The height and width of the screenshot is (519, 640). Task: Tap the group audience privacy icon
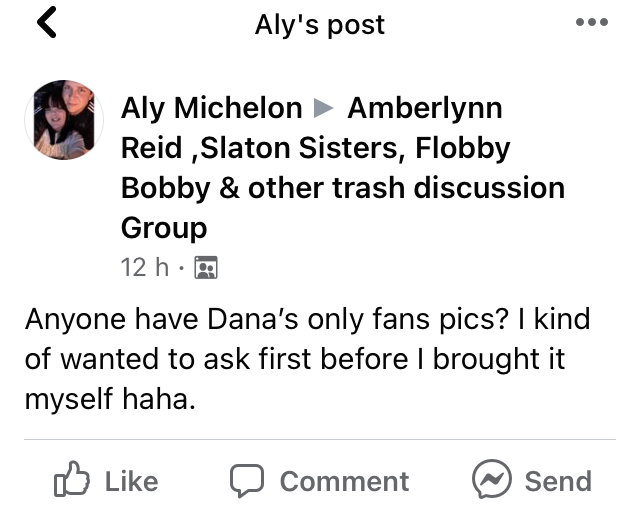(x=206, y=267)
